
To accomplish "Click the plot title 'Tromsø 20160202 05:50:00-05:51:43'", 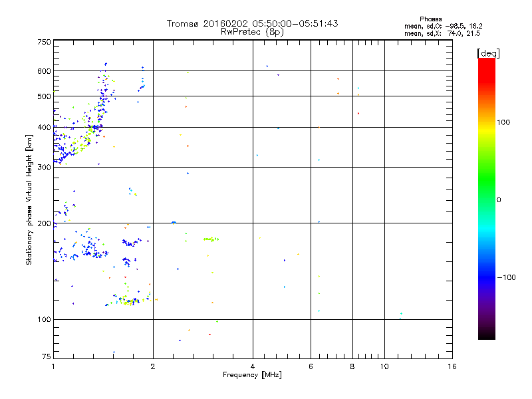I will (252, 23).
